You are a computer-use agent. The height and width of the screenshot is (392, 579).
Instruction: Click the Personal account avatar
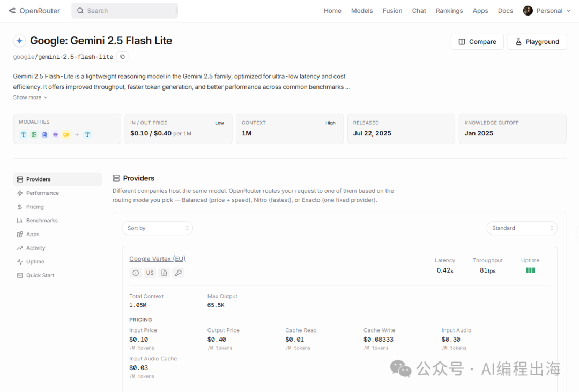coord(528,11)
